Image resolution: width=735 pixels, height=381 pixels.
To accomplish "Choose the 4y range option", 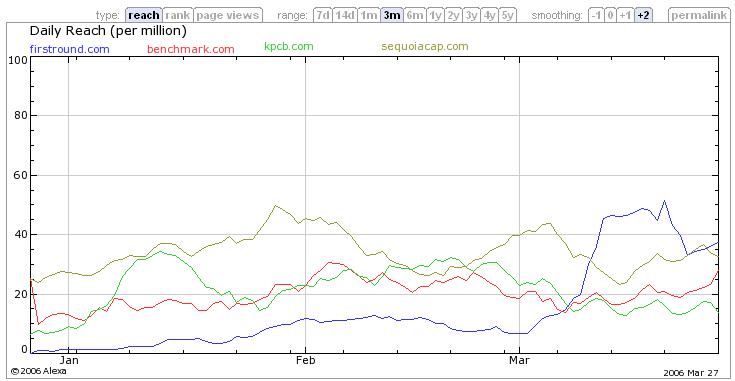I will click(x=489, y=15).
